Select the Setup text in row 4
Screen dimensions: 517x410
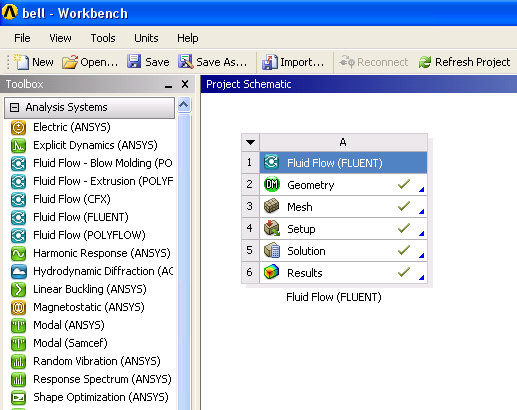click(x=301, y=229)
